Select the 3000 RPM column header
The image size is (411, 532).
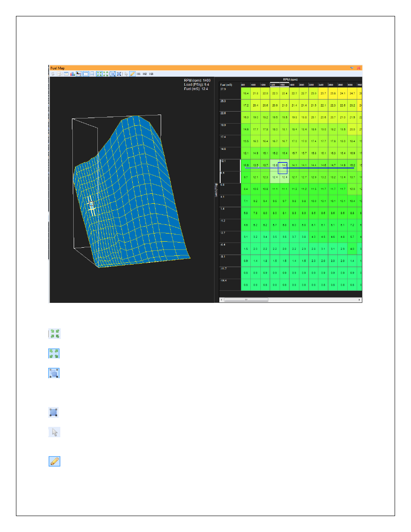[x=352, y=85]
